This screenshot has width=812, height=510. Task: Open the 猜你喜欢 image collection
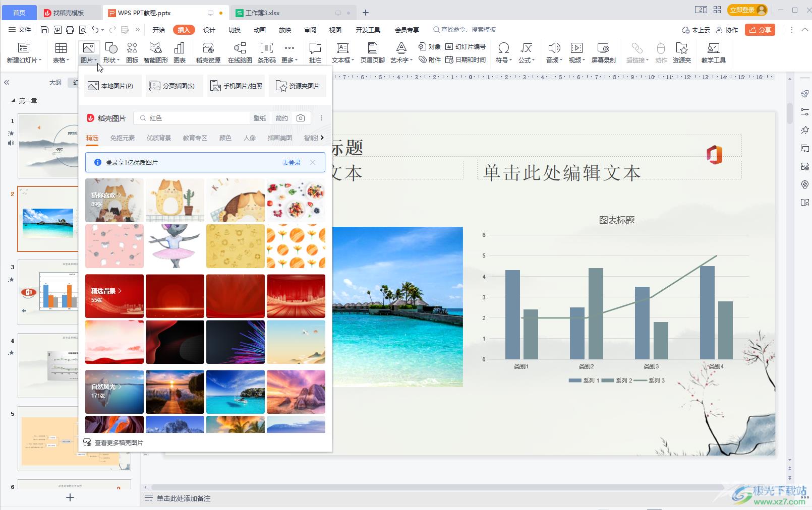click(114, 200)
